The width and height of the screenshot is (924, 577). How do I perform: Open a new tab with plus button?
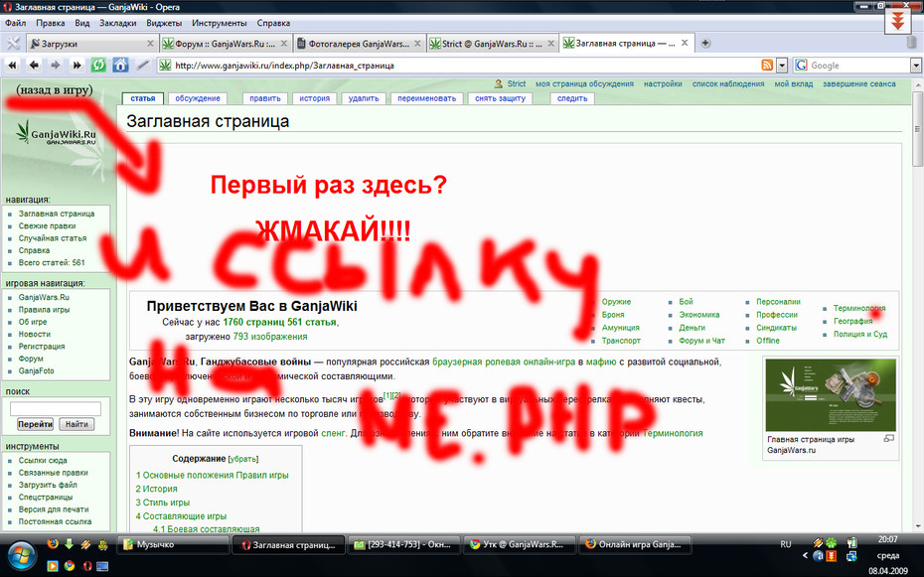click(705, 43)
